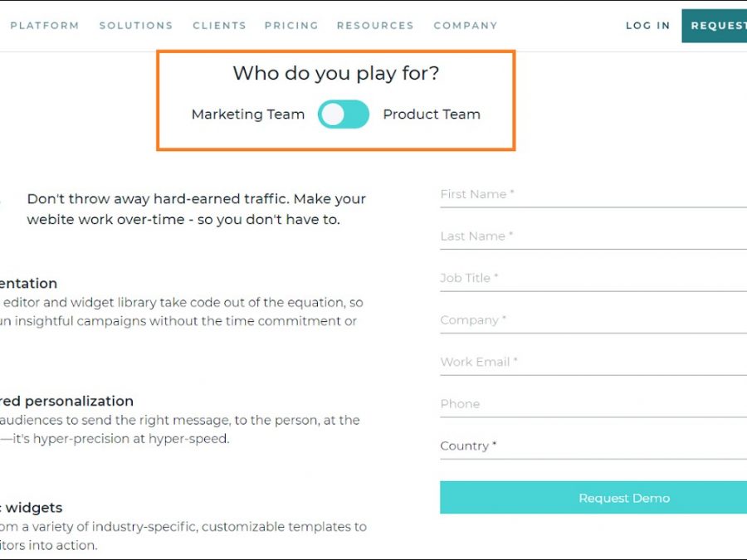Open the Pricing page

click(x=291, y=26)
